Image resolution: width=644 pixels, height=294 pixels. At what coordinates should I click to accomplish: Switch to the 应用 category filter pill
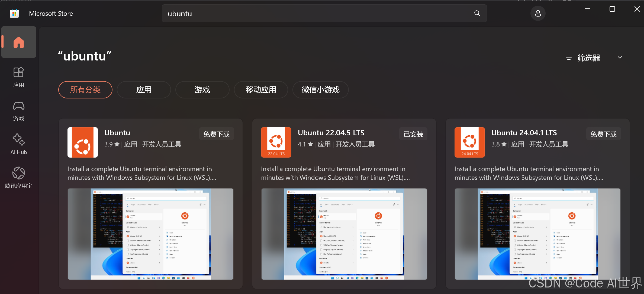point(144,90)
